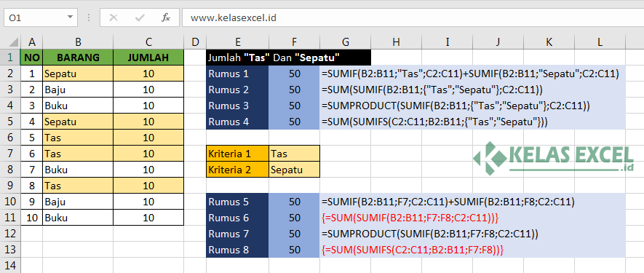Select column A header
Viewport: 644px width, 273px height.
[x=31, y=41]
